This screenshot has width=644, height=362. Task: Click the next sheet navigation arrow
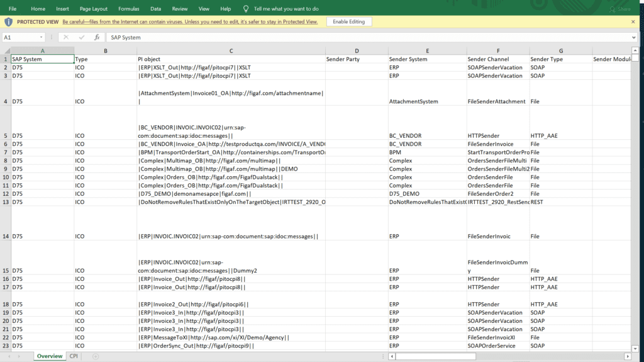[19, 356]
